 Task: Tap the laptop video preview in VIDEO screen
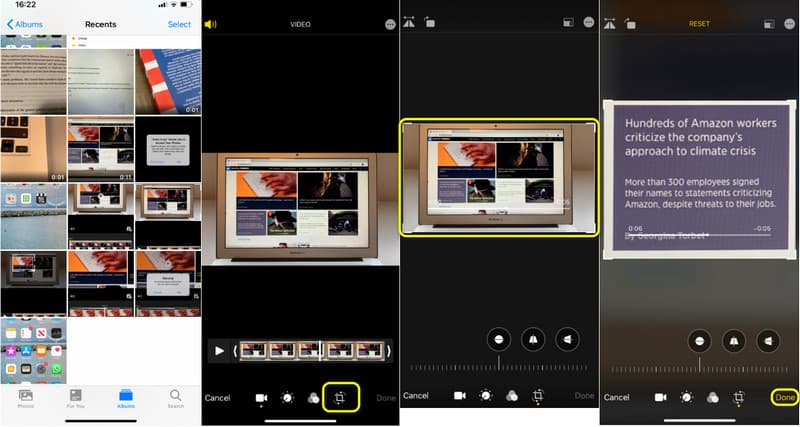tap(301, 209)
